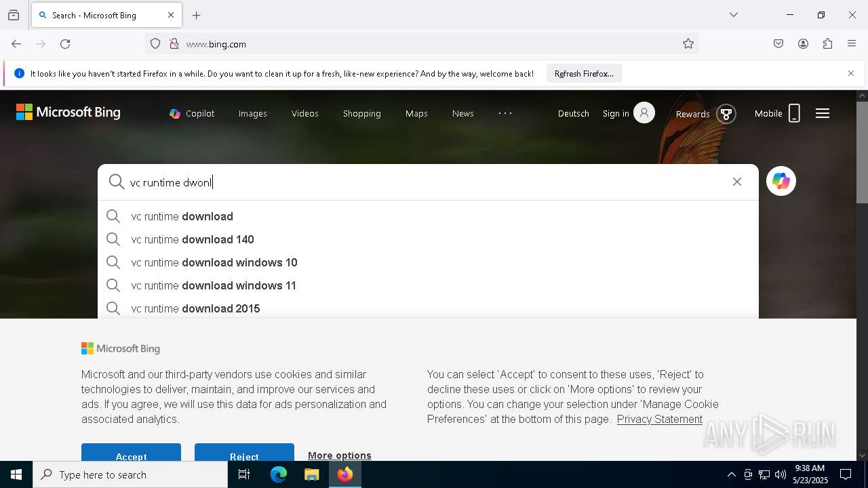Open Firefox View recent browsing icon
The height and width of the screenshot is (488, 868).
pos(14,15)
